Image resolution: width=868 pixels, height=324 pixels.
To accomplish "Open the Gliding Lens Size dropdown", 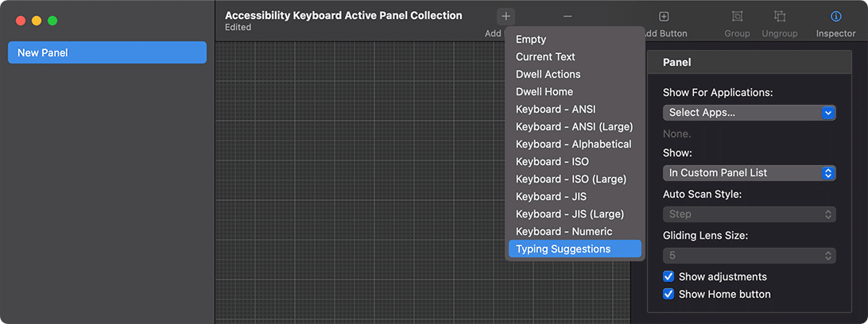I will (749, 256).
